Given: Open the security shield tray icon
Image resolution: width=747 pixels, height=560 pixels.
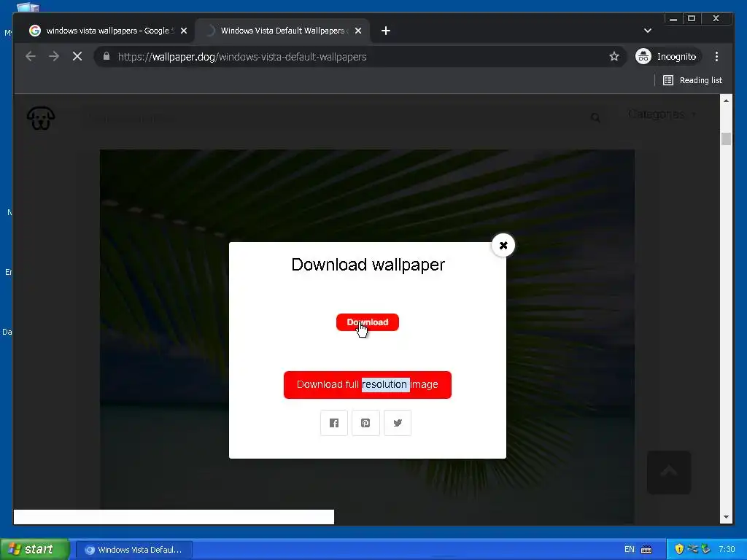Looking at the screenshot, I should (679, 550).
